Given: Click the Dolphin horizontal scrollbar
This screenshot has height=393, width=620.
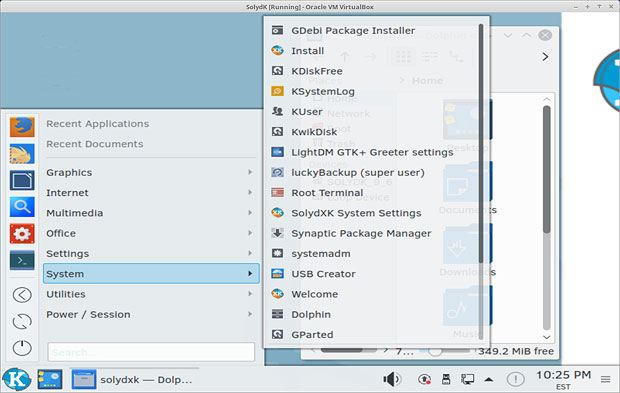Looking at the screenshot, I should 342,350.
